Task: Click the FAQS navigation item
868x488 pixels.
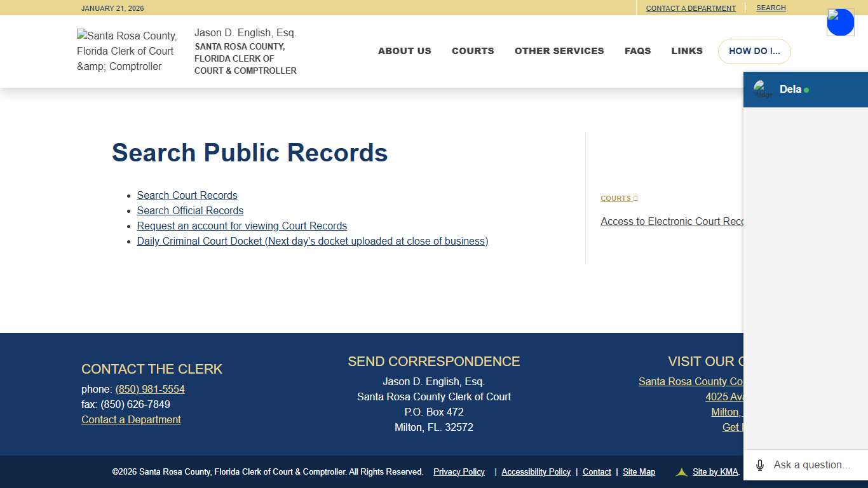Action: [638, 51]
